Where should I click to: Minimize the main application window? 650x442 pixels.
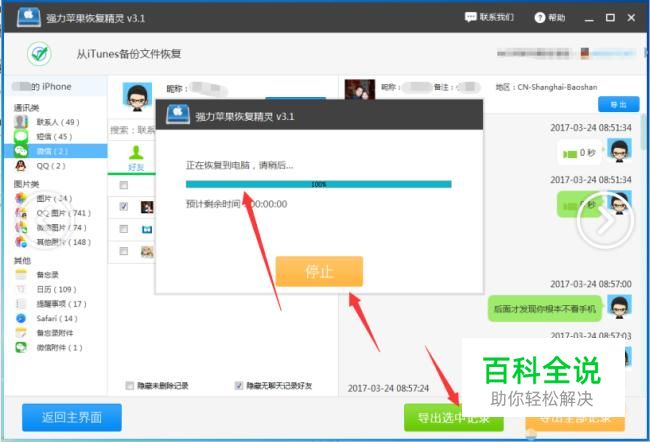[589, 18]
